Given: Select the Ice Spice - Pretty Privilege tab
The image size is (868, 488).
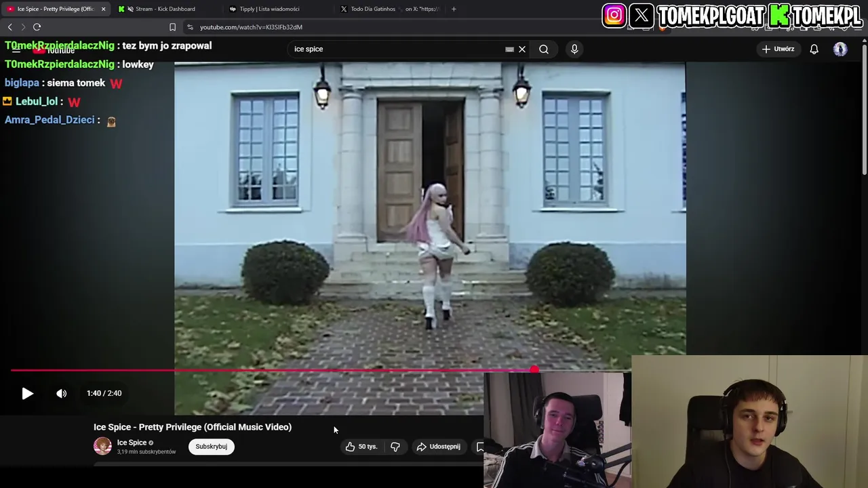Looking at the screenshot, I should tap(54, 9).
